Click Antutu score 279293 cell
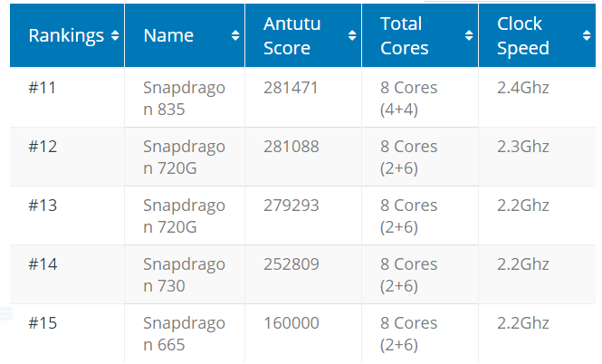This screenshot has width=602, height=364. click(303, 216)
